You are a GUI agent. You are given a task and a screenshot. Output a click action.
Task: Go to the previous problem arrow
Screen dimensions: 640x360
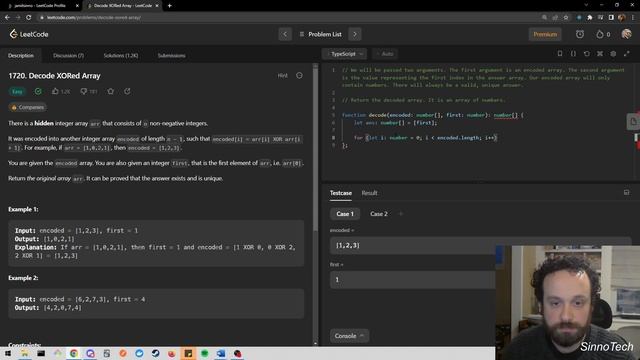285,34
